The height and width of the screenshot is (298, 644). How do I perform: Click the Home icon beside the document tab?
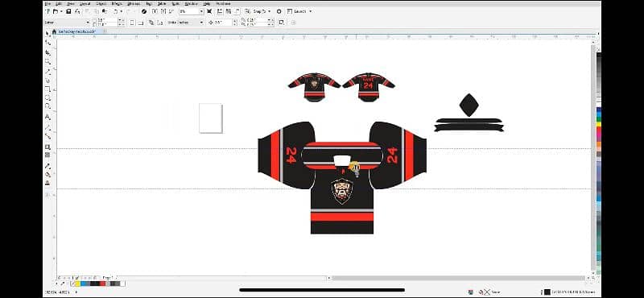click(x=54, y=31)
